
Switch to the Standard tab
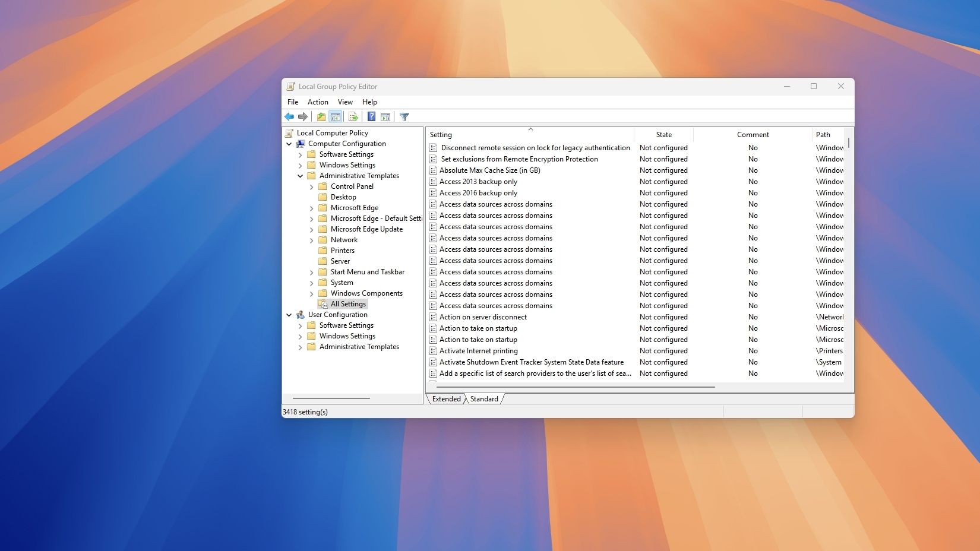[484, 399]
